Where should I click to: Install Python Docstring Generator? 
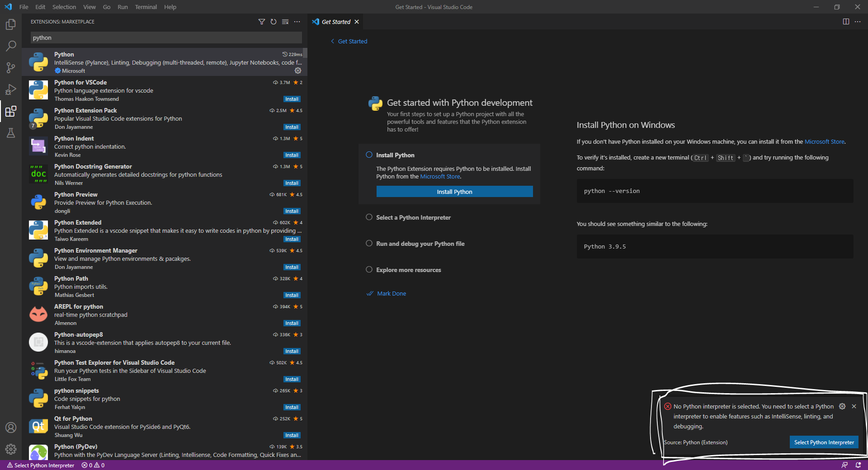point(292,183)
